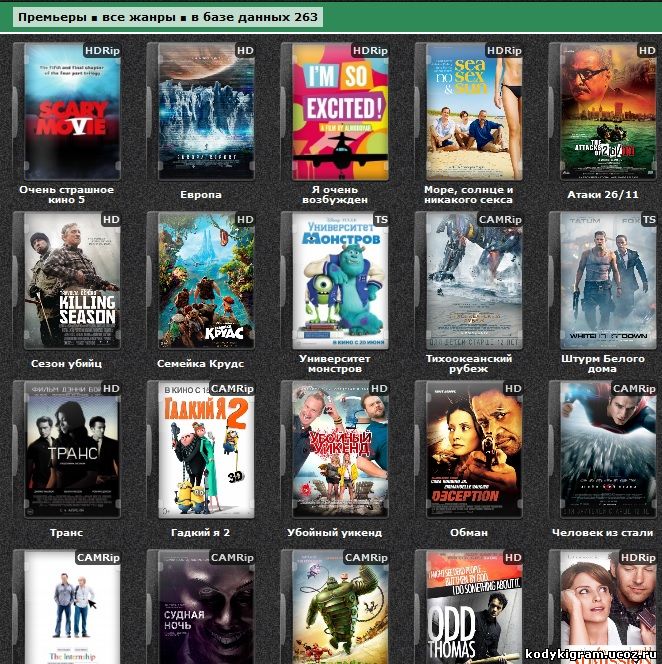This screenshot has height=664, width=662.
Task: Open the Транс movie poster
Action: point(72,449)
